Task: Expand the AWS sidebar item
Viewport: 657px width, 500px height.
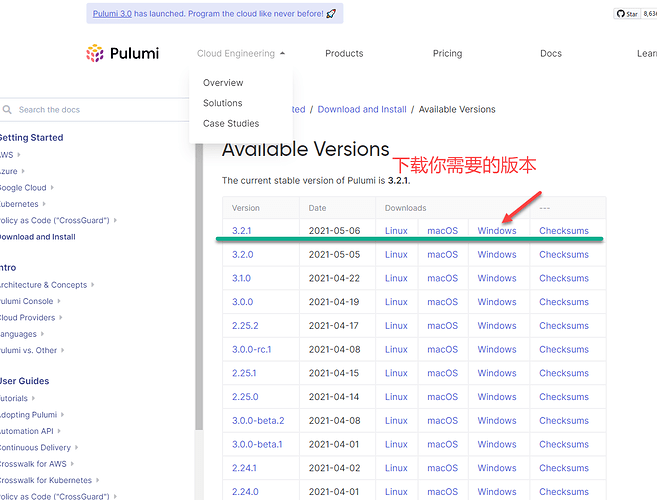Action: click(x=19, y=155)
